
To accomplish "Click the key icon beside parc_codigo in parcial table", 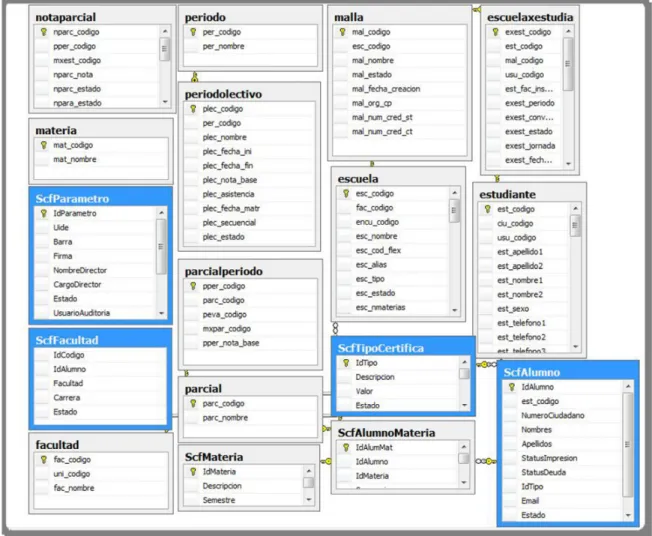I will point(193,403).
